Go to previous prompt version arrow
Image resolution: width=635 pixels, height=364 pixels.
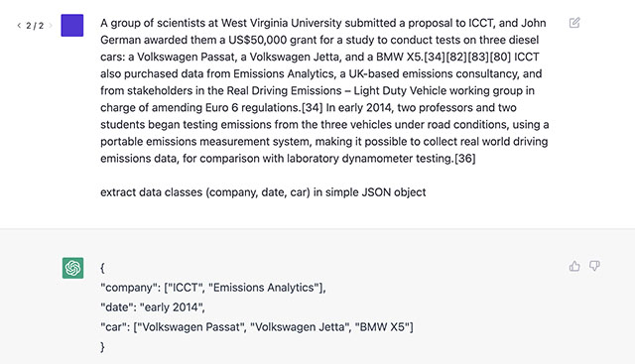click(19, 26)
